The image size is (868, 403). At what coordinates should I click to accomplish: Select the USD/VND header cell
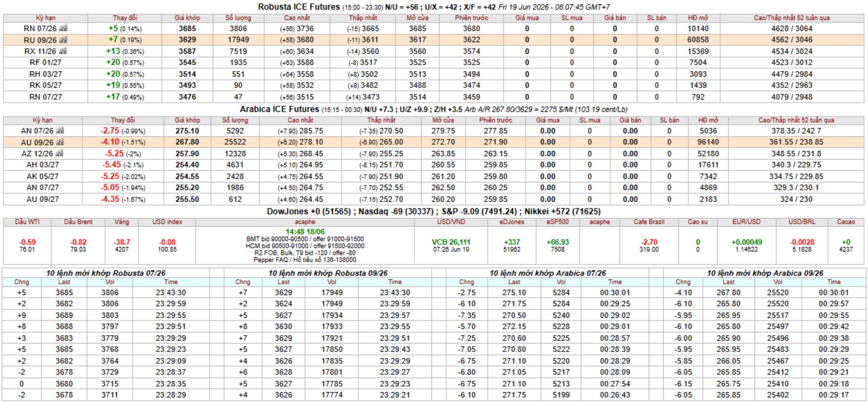[x=451, y=222]
